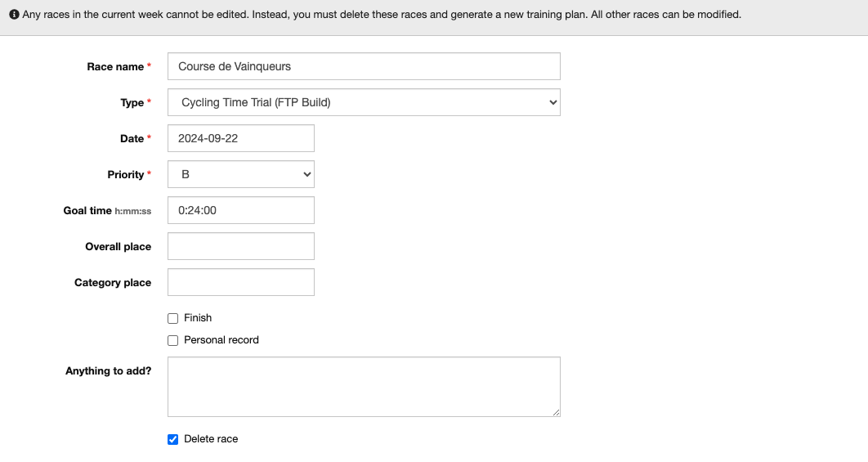Click the "Overall place" field label
868x462 pixels.
pyautogui.click(x=118, y=247)
